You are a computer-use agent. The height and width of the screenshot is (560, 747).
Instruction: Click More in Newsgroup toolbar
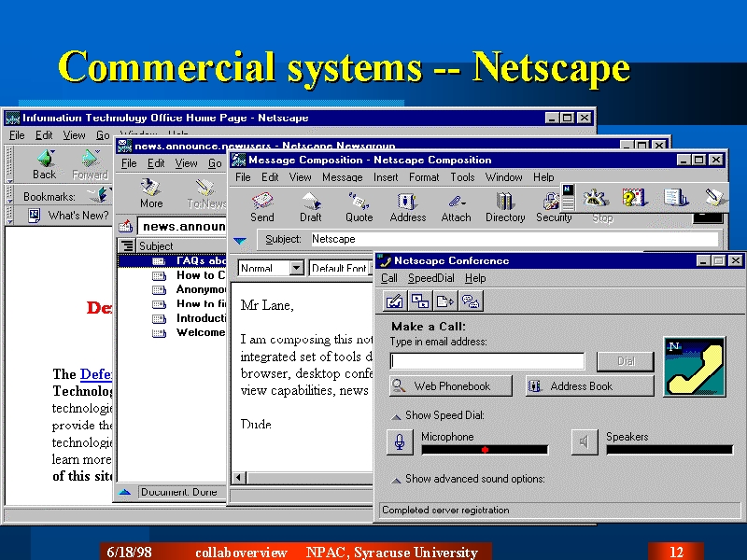151,193
